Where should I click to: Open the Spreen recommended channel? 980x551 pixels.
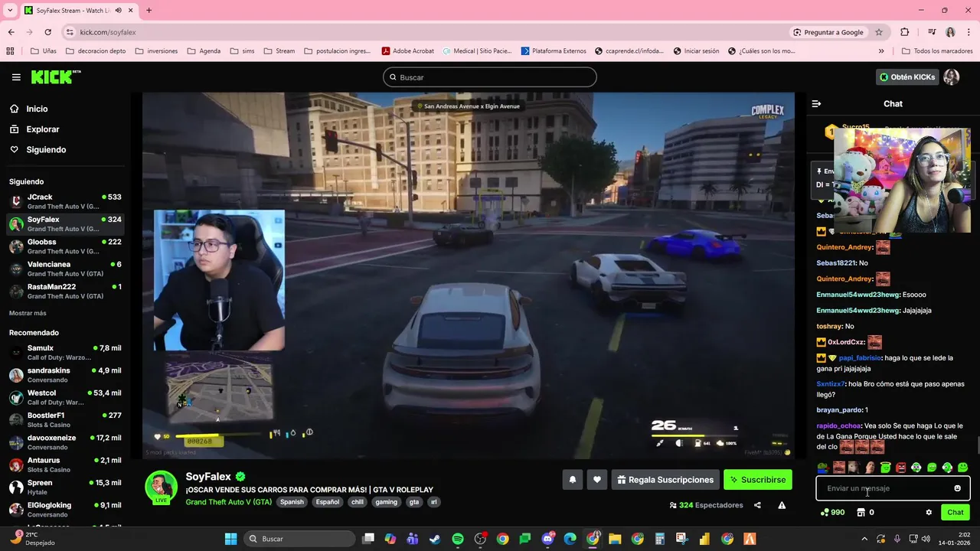click(x=65, y=487)
